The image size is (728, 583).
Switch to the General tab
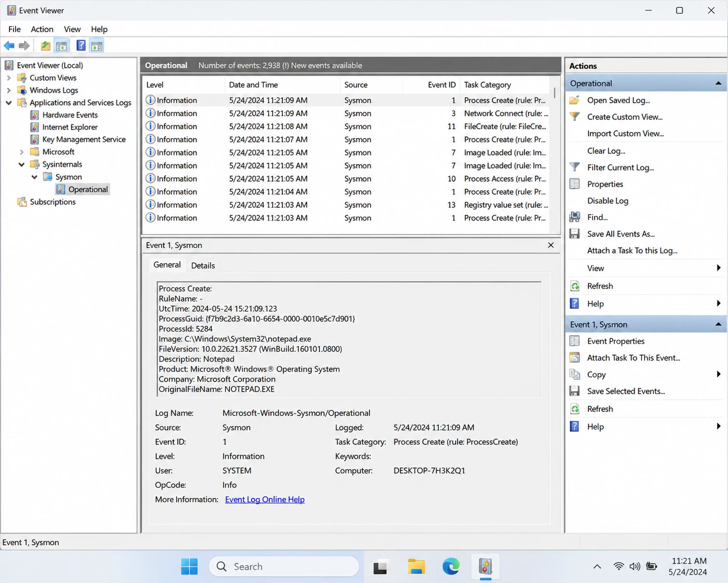click(167, 265)
